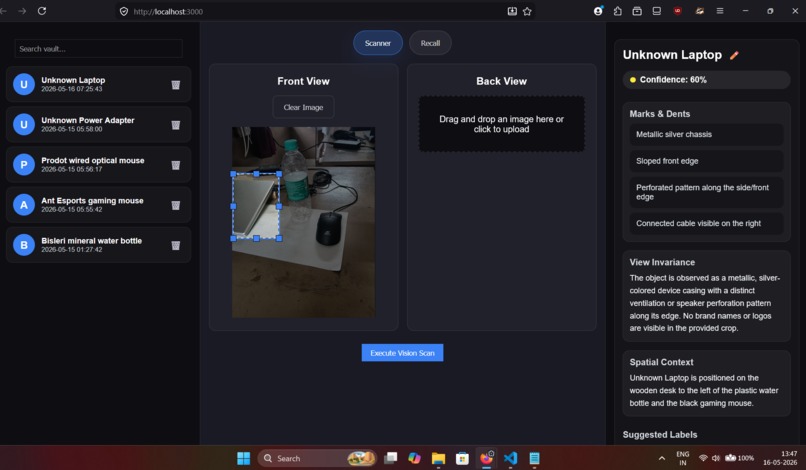806x470 pixels.
Task: Bookmark this page with the star icon
Action: [x=527, y=11]
